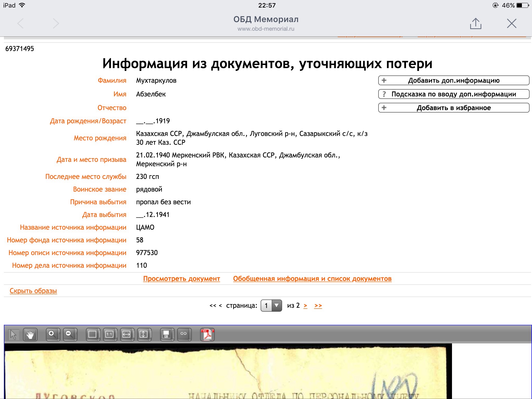This screenshot has height=399, width=532.
Task: Click record number 69371495
Action: point(20,49)
